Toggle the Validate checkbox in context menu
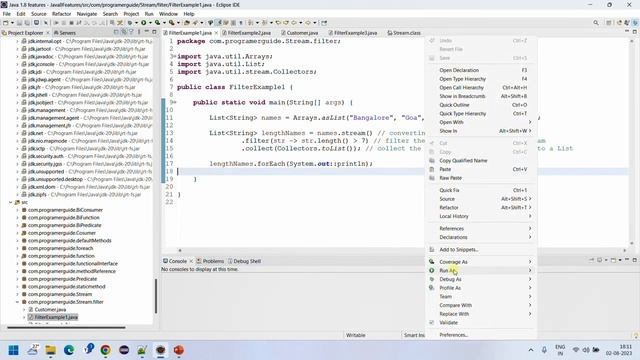 [x=432, y=322]
